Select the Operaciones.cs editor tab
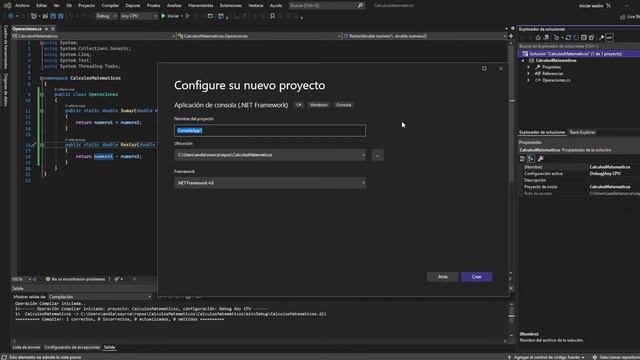This screenshot has height=360, width=640. tap(27, 29)
